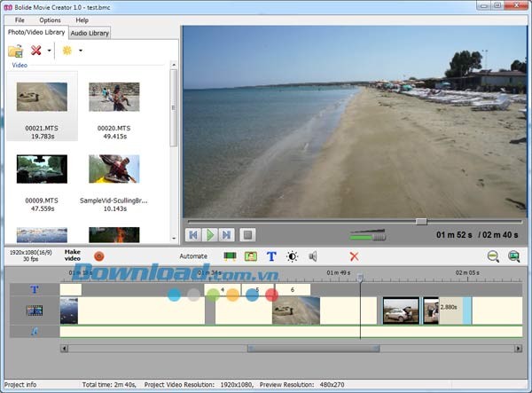The height and width of the screenshot is (393, 532).
Task: Expand the remove file dropdown arrow
Action: point(49,51)
